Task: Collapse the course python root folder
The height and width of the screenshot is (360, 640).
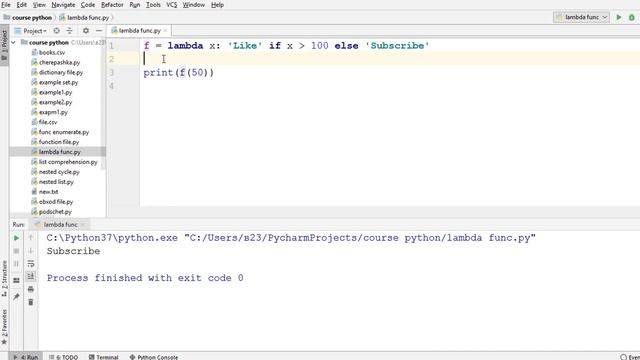Action: point(13,42)
